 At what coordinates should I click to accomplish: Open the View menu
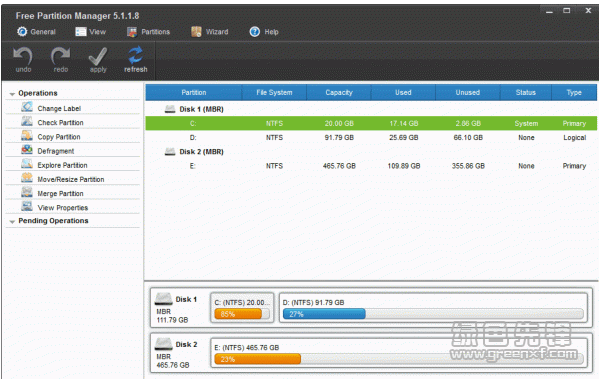tap(91, 32)
